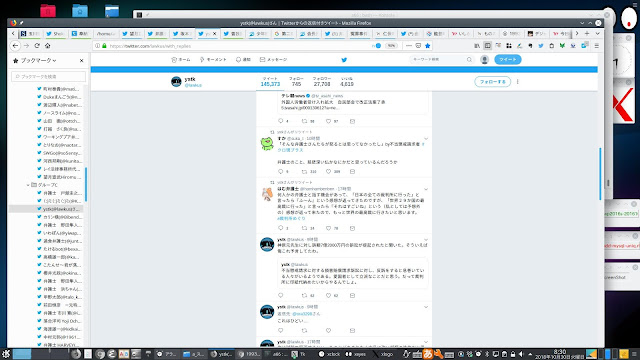Reply to ystk's これはひどい tweet
Viewport: 640px width, 360px height.
(280, 330)
